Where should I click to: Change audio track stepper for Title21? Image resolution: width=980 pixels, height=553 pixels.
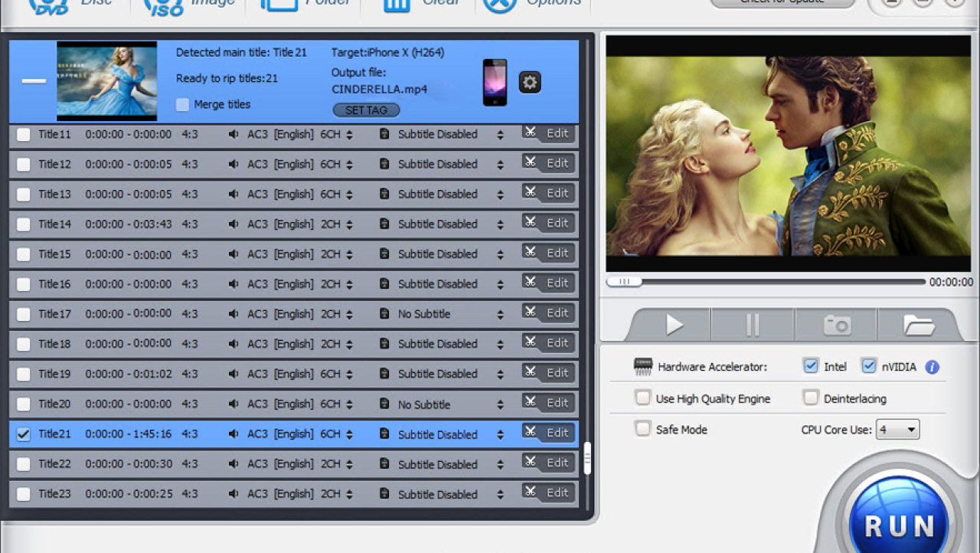349,434
